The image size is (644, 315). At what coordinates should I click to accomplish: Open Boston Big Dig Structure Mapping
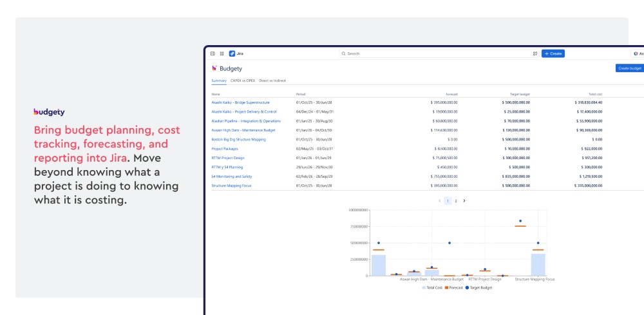pyautogui.click(x=239, y=140)
